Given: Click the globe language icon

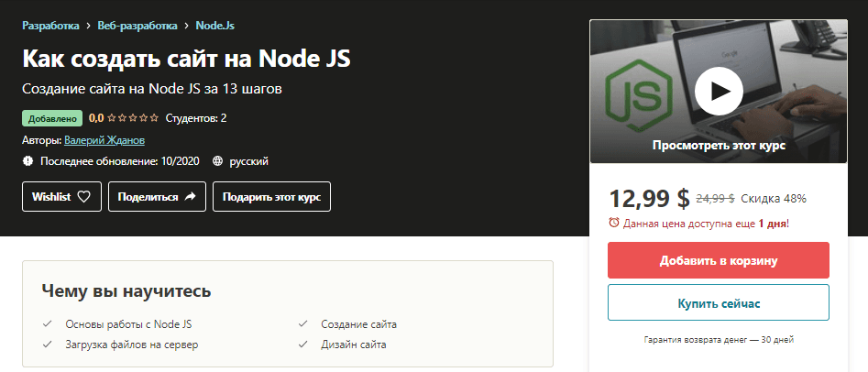Looking at the screenshot, I should (218, 161).
